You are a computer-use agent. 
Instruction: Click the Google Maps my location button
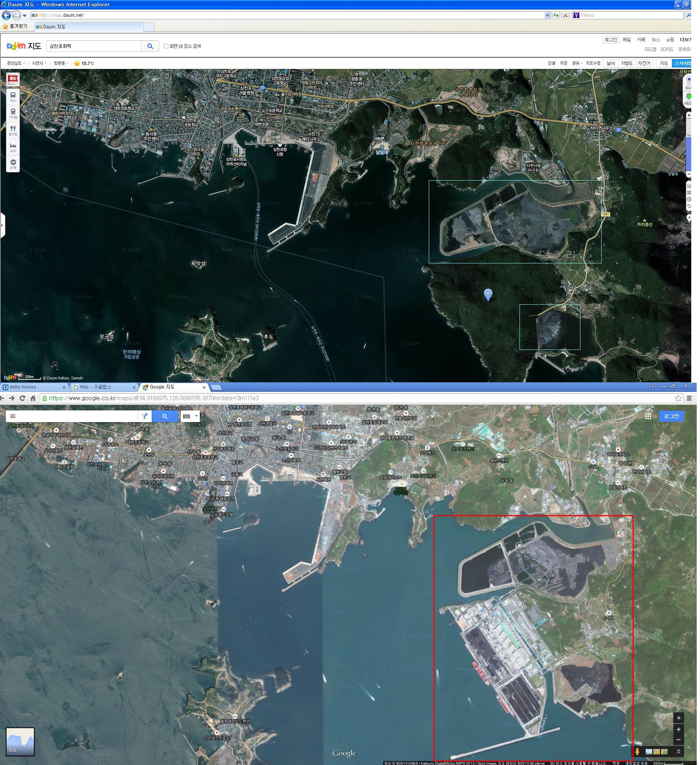tap(679, 718)
